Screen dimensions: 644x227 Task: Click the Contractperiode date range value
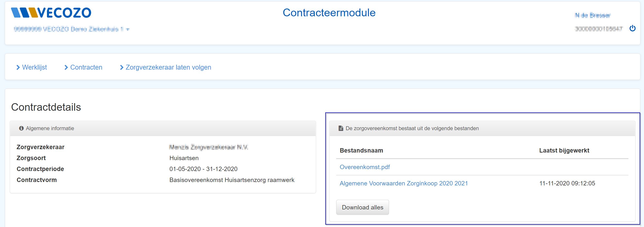click(x=203, y=169)
